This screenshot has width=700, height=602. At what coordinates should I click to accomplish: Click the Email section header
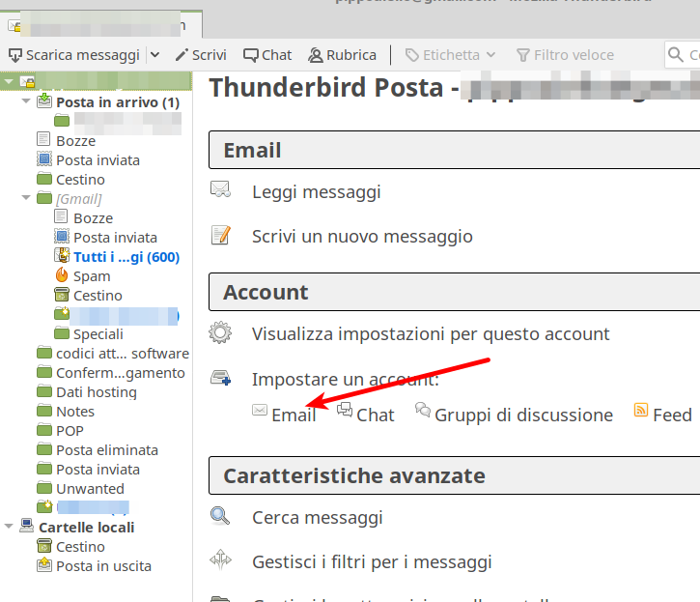pos(455,150)
